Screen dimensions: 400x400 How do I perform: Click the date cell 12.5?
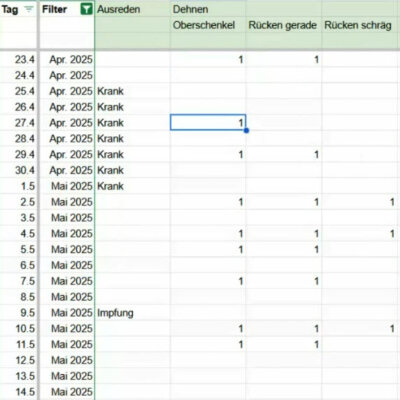click(x=18, y=360)
